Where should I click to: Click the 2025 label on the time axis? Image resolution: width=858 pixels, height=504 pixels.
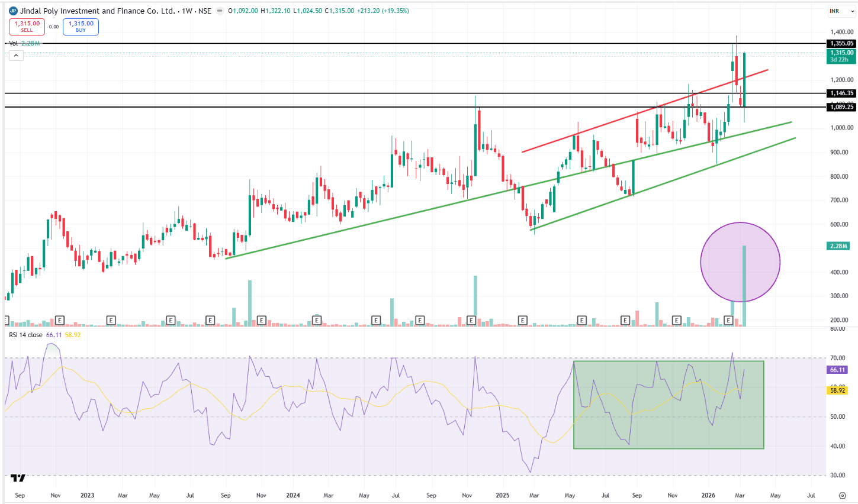[x=502, y=495]
